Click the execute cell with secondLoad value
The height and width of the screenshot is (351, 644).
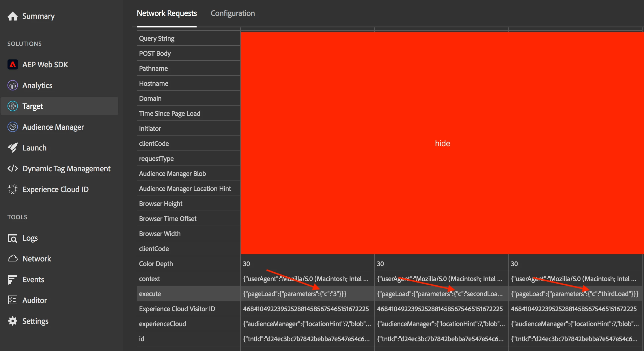tap(440, 294)
